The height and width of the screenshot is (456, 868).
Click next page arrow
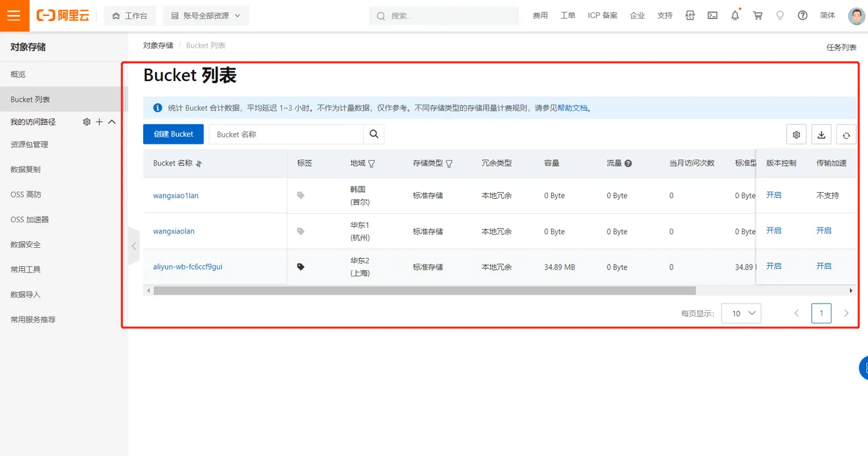[846, 313]
